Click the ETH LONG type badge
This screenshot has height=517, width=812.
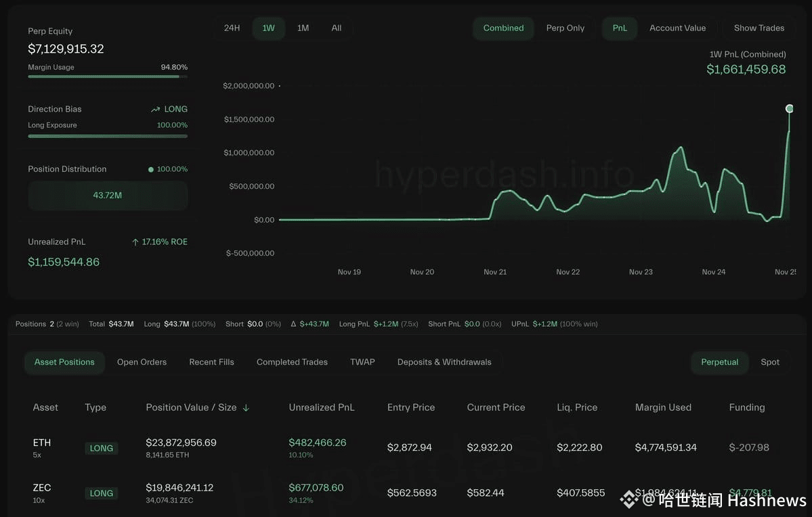(101, 448)
